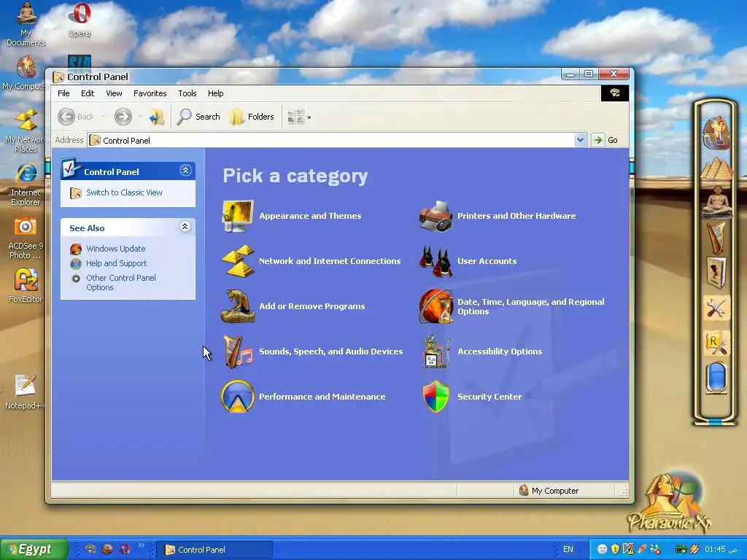Open the Security Center shield icon
The image size is (747, 560).
436,396
